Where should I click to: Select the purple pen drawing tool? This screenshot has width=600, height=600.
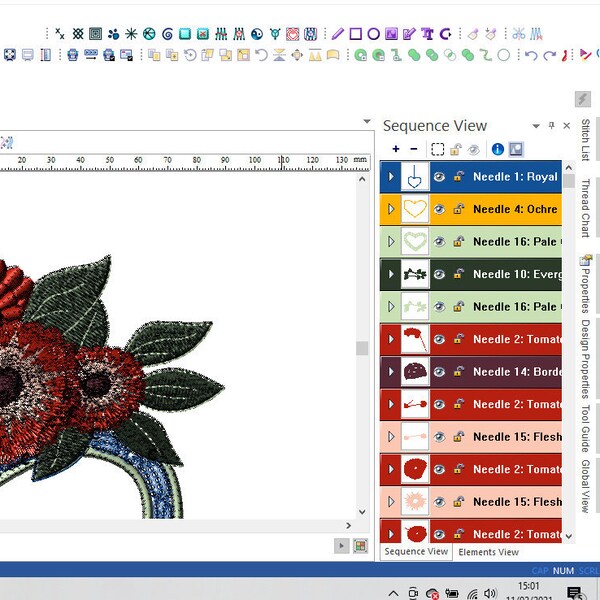tap(338, 34)
